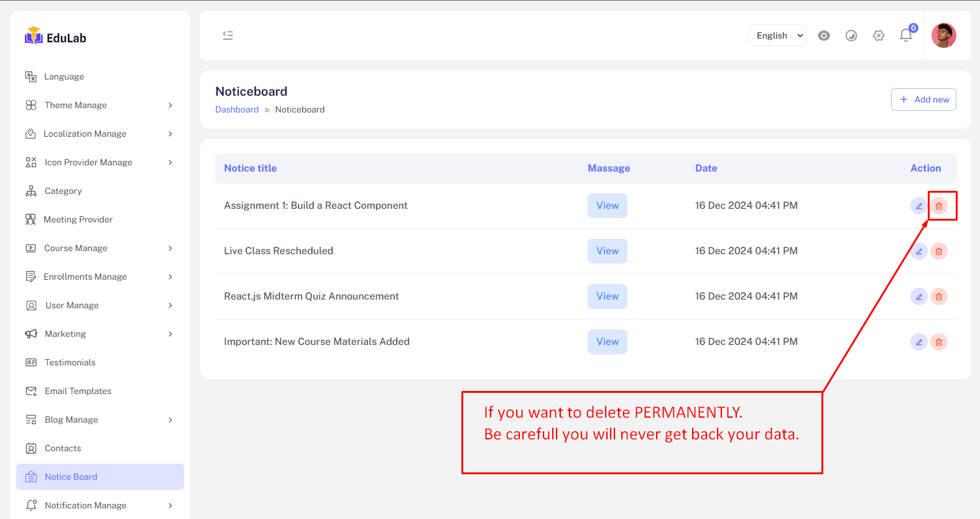The height and width of the screenshot is (519, 980).
Task: Open the notifications bell
Action: (906, 35)
